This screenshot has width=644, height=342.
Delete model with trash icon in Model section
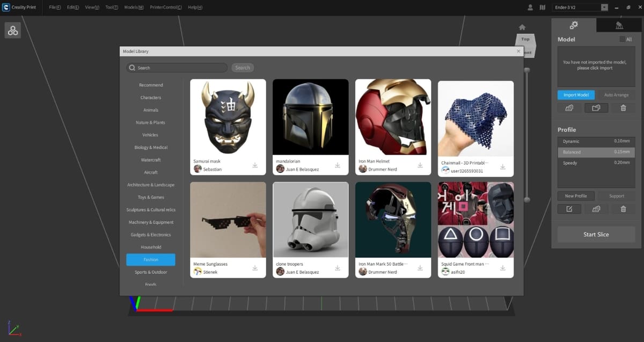coord(623,108)
